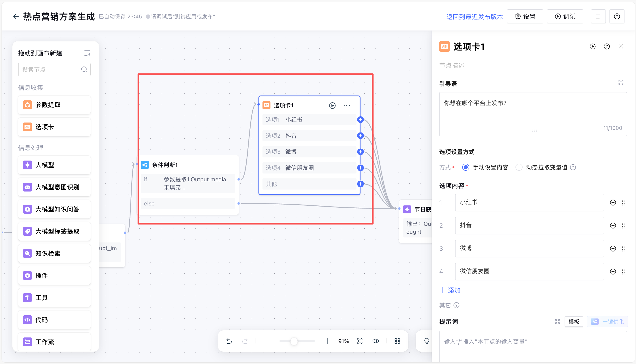This screenshot has height=364, width=636.
Task: Remove option 抖音 with its minus icon
Action: pos(613,226)
